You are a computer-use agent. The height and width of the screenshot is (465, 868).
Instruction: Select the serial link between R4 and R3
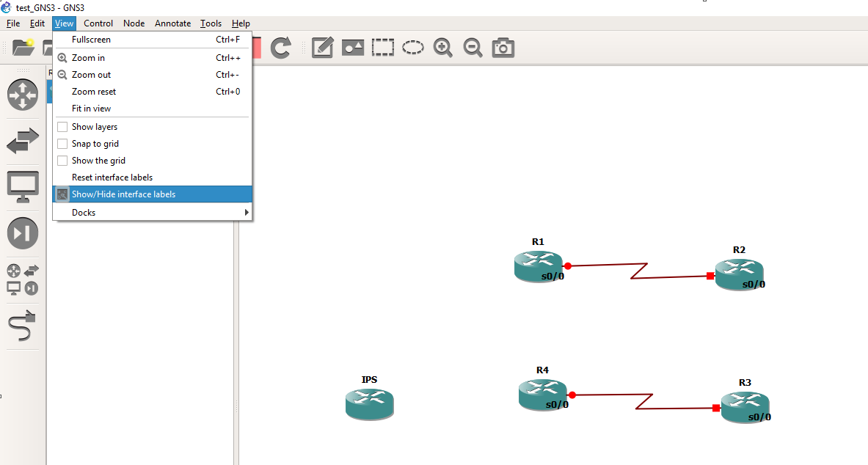(644, 402)
